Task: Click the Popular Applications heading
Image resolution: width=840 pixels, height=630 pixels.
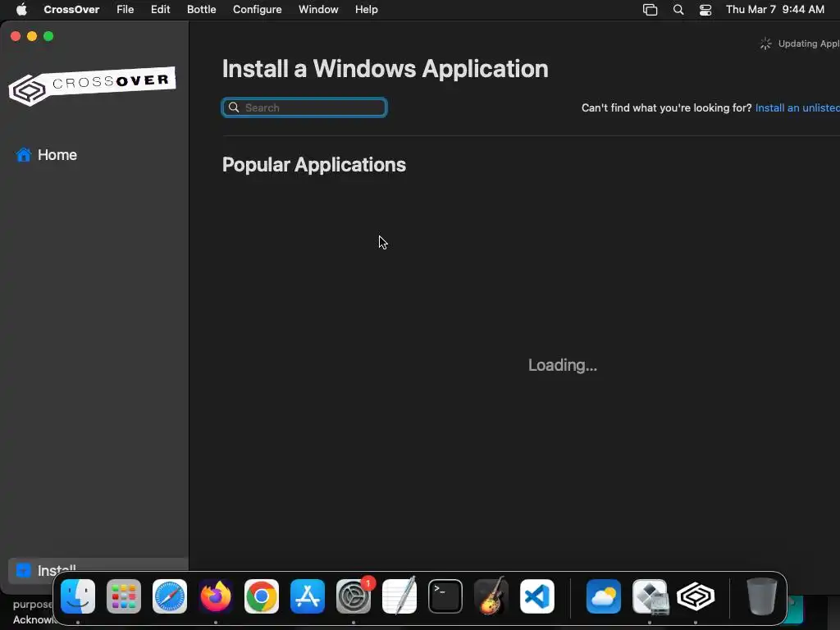Action: (x=314, y=164)
